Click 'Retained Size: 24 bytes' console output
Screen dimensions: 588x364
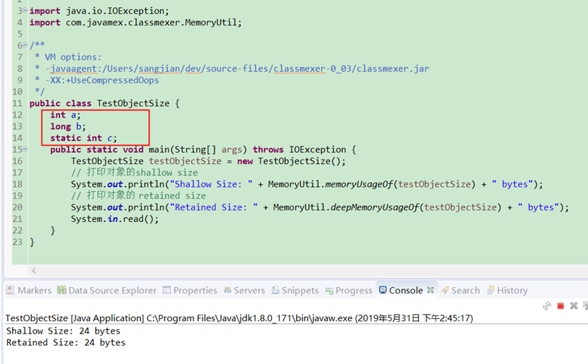[x=65, y=342]
